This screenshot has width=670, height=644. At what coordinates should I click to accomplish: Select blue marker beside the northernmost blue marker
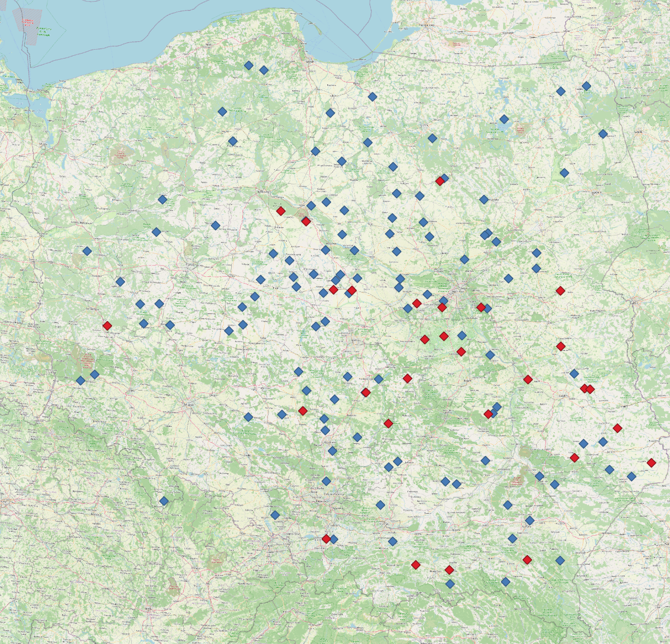[x=264, y=70]
